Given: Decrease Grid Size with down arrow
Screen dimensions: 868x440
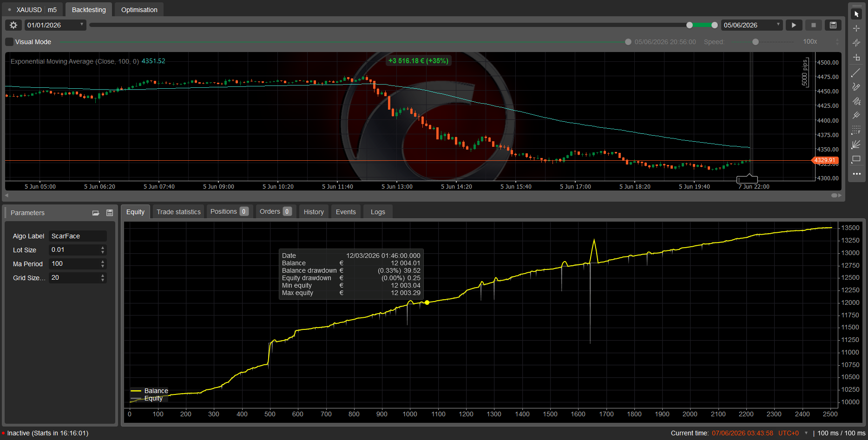Looking at the screenshot, I should coord(103,280).
